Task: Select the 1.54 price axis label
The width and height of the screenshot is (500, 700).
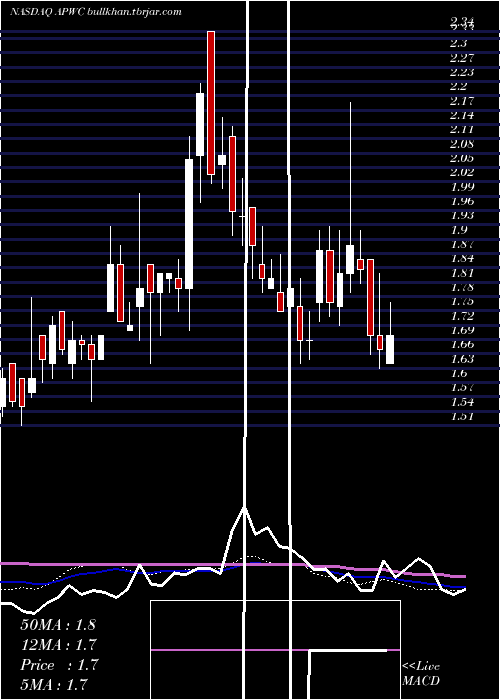Action: (462, 402)
